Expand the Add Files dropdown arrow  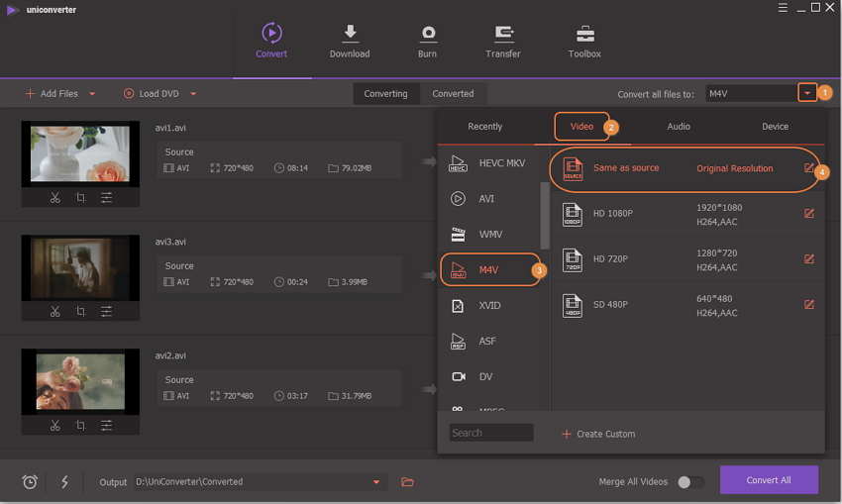pos(92,94)
